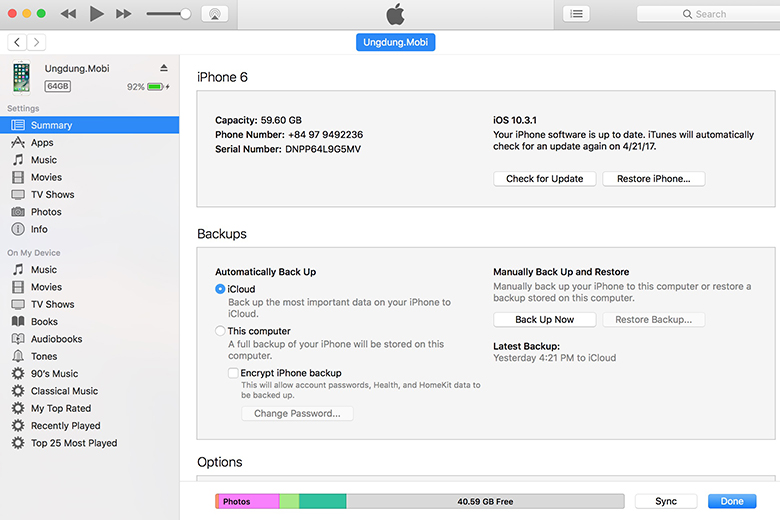Click the iOS 10.3.1 version text

(x=515, y=120)
